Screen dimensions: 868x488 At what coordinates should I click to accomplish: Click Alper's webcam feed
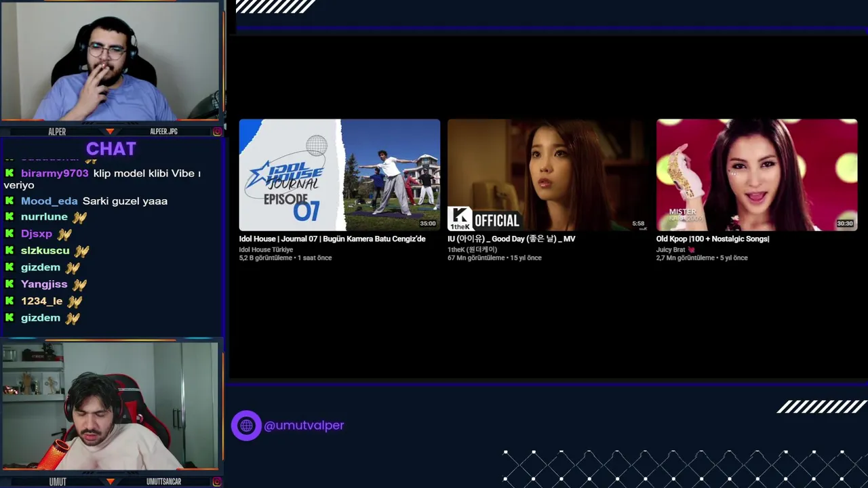click(111, 61)
